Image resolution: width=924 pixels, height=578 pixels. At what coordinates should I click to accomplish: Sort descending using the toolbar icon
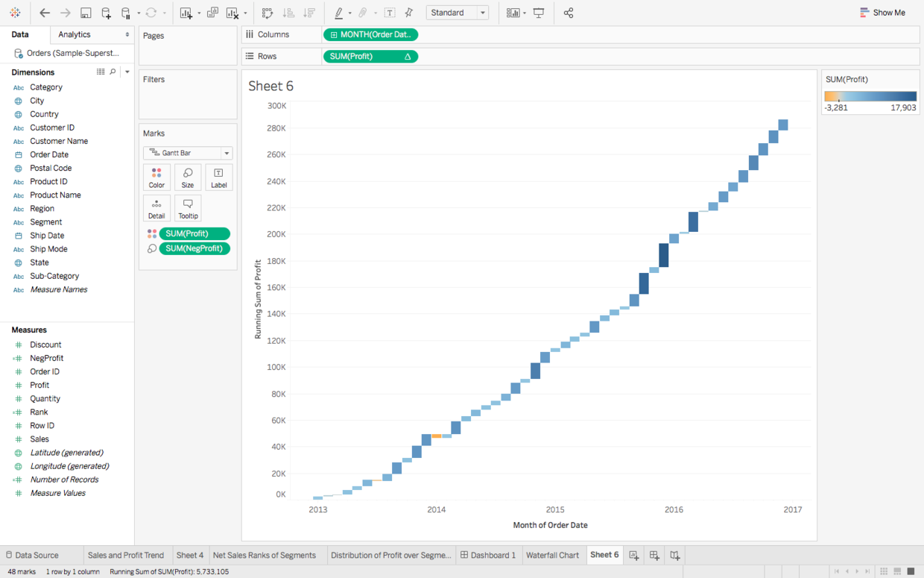309,13
